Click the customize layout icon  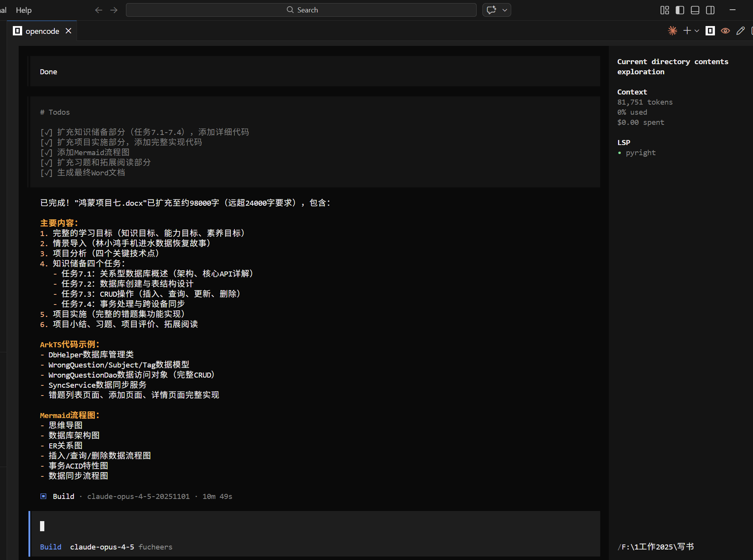point(665,10)
